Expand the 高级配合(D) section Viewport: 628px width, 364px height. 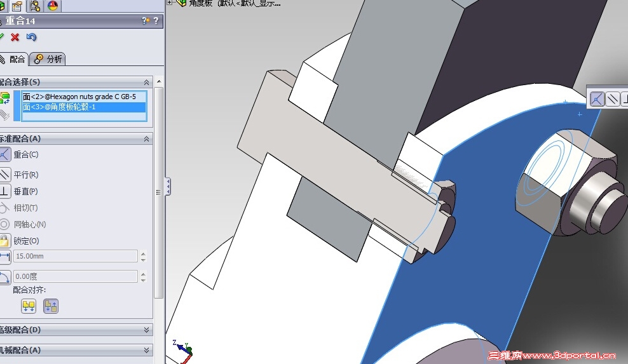[147, 330]
